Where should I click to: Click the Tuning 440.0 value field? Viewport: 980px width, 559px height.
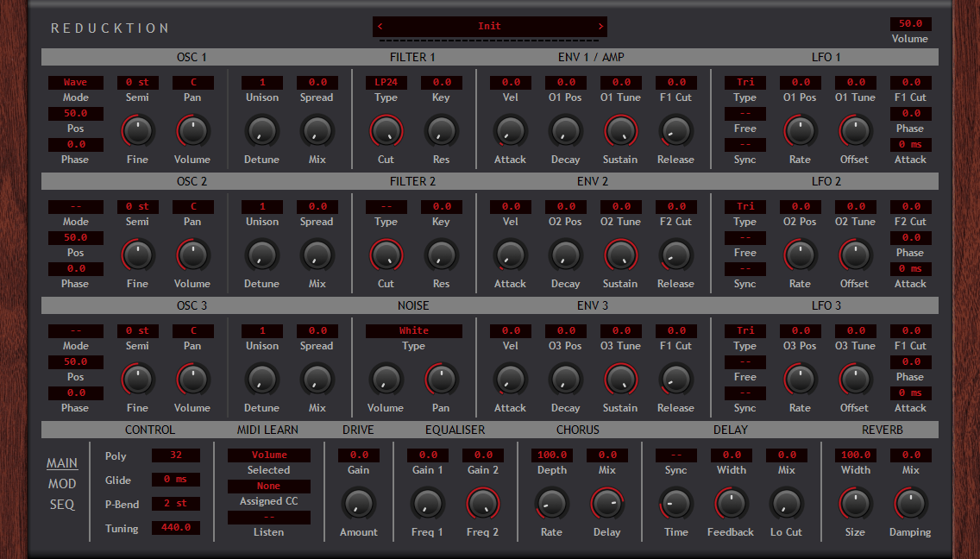pos(175,528)
